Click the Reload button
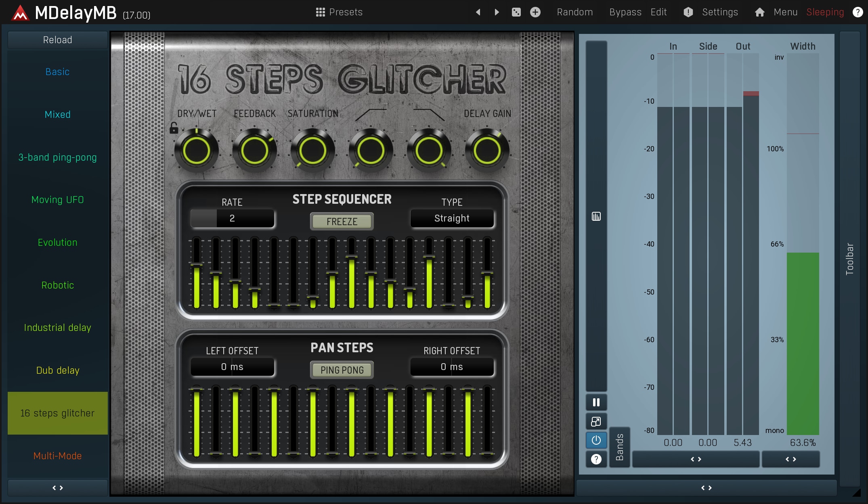Screen dimensions: 868x504 coord(57,40)
